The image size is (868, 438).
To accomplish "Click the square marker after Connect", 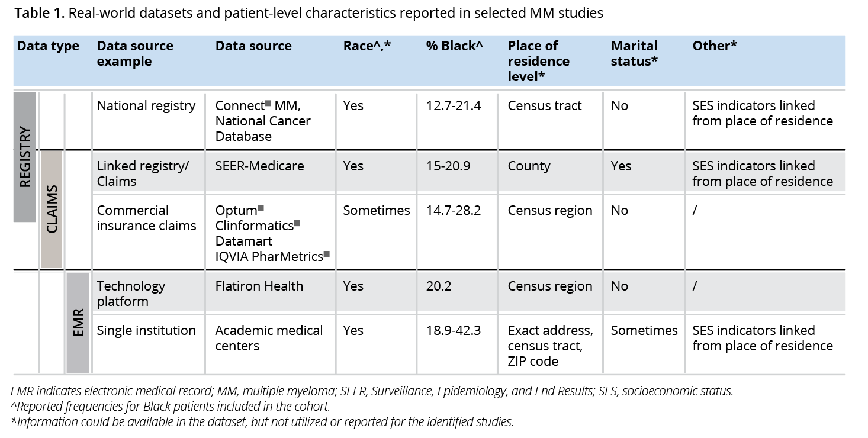I will tap(268, 104).
